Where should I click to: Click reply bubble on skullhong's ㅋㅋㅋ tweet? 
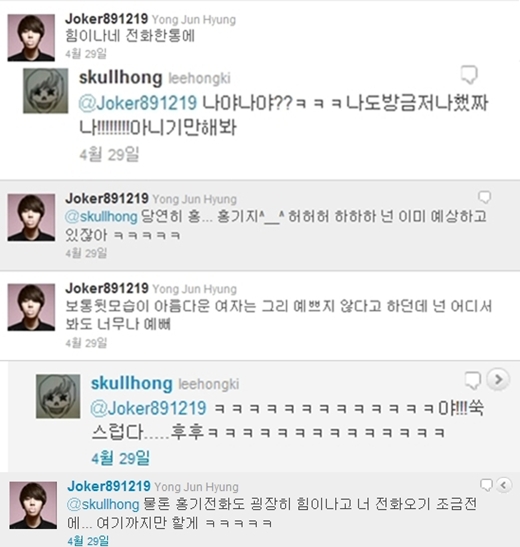coord(473,380)
